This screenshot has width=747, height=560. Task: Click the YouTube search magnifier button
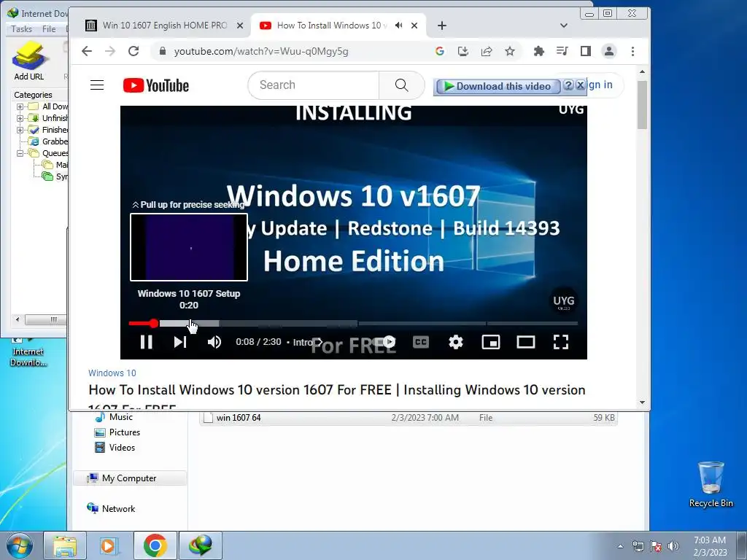[x=402, y=85]
